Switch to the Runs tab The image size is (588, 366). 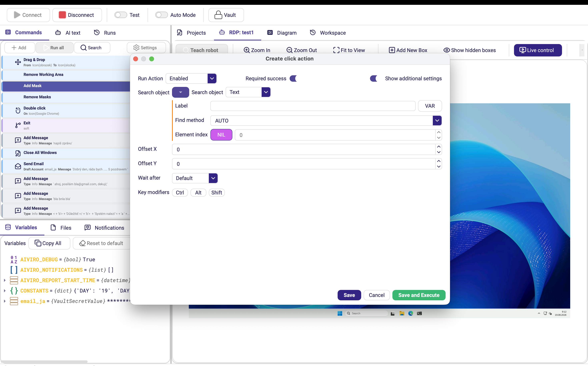coord(105,33)
